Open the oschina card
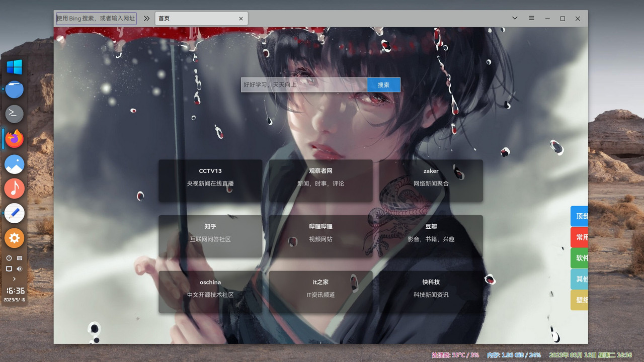Screen dimensions: 644x362 click(210, 292)
